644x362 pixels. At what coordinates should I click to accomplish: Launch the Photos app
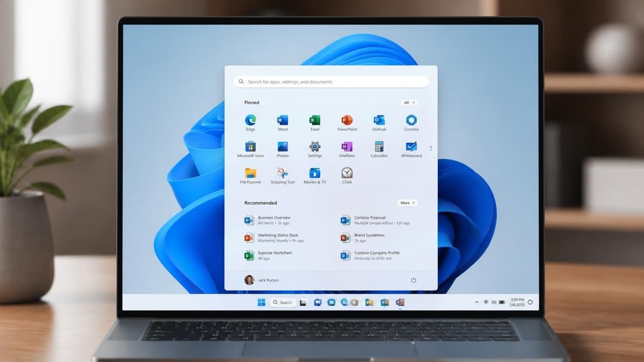click(283, 149)
